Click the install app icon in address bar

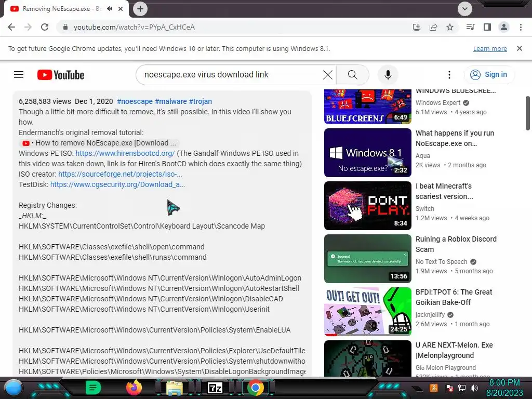click(417, 27)
